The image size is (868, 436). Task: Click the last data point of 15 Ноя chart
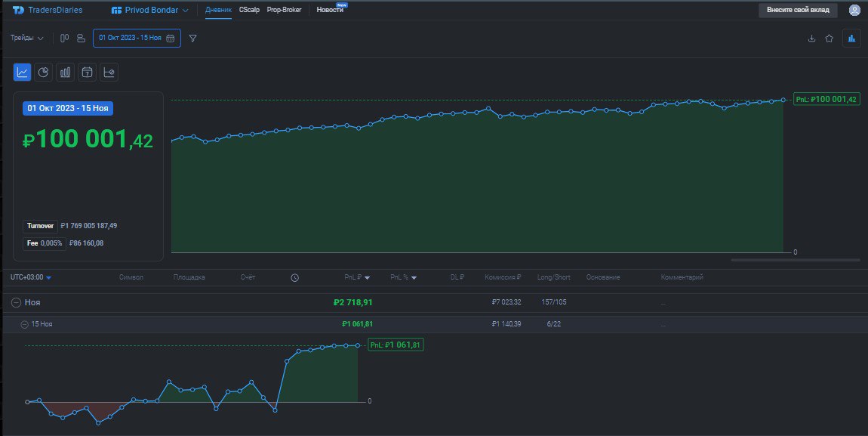click(x=358, y=345)
